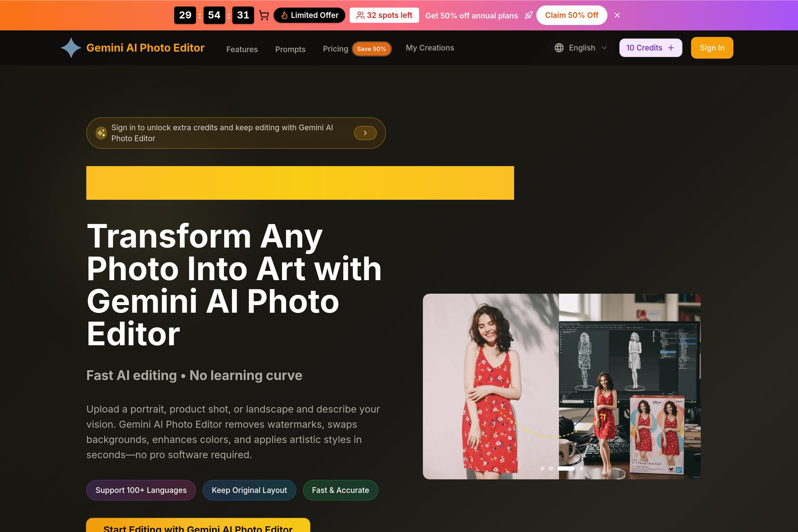This screenshot has width=798, height=532.
Task: Click the sparkle icon in the sign-in prompt
Action: (x=101, y=133)
